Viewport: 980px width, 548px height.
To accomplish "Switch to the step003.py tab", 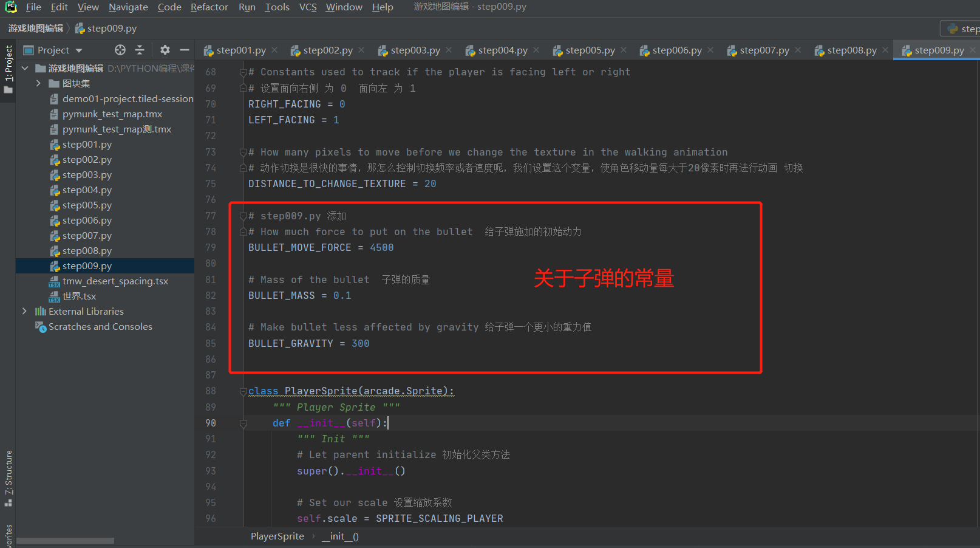I will 415,50.
